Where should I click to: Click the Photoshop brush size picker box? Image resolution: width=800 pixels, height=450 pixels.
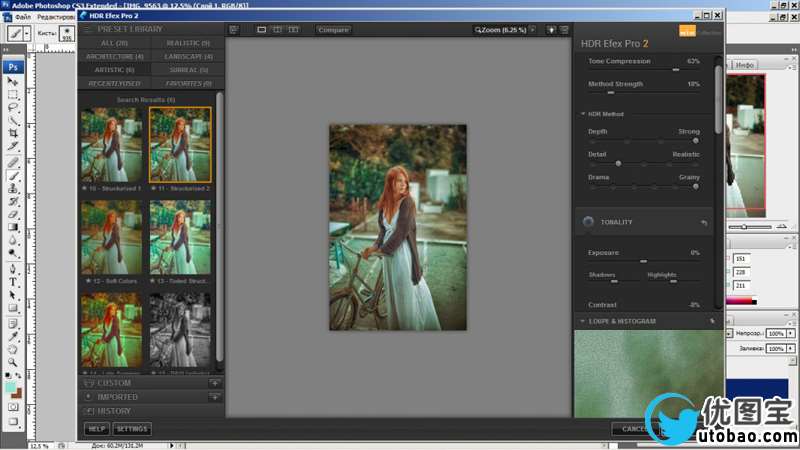pos(67,34)
